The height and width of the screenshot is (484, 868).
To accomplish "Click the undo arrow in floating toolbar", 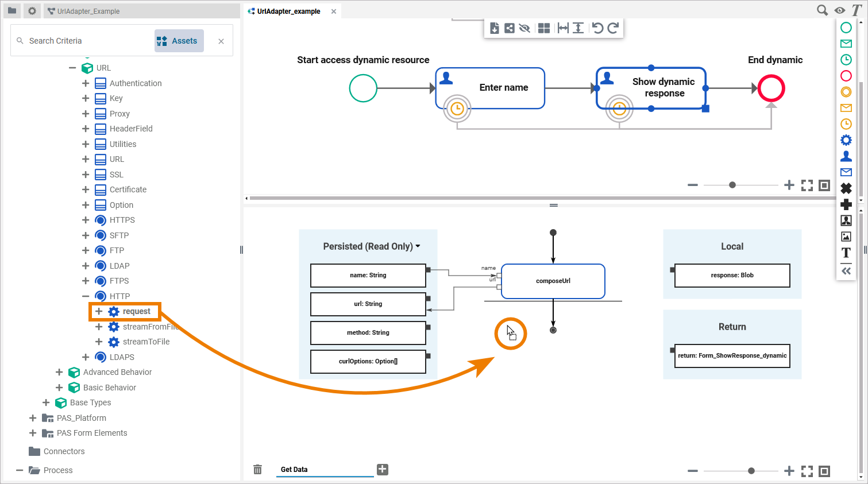I will pos(597,28).
